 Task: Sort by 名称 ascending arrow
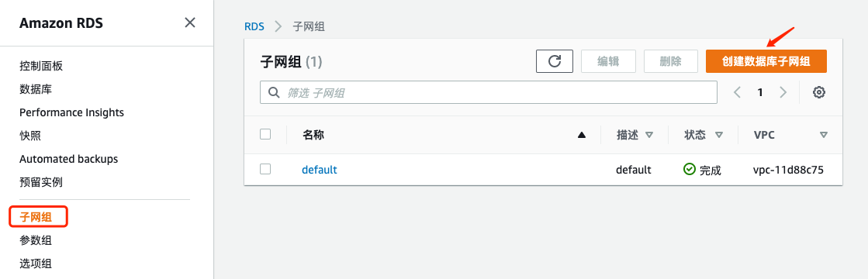[581, 135]
